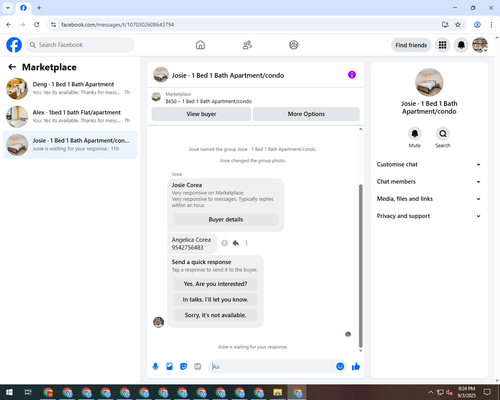Open Deng 1 Bed 1 Bath Apartment chat
Screen dimensions: 500x400
(x=70, y=89)
